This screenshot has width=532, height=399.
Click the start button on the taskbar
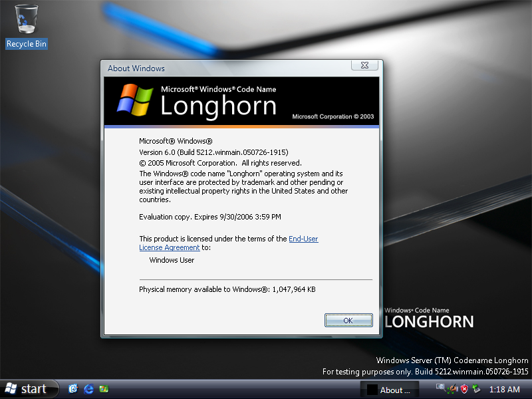coord(29,389)
